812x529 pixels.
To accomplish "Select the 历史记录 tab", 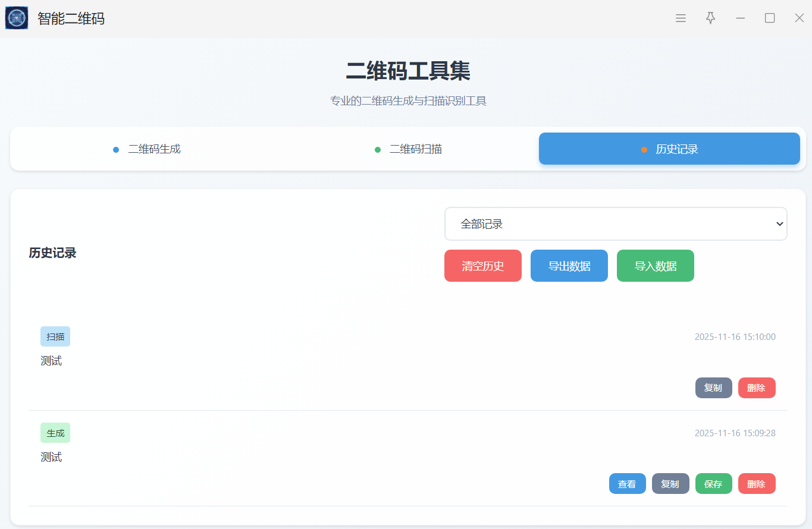I will pyautogui.click(x=669, y=149).
